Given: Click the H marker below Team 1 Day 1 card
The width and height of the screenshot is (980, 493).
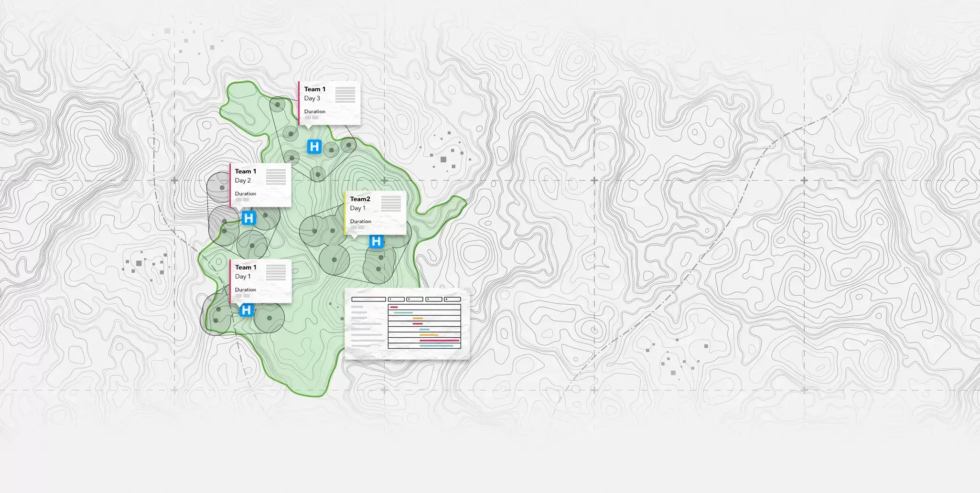Looking at the screenshot, I should (246, 310).
